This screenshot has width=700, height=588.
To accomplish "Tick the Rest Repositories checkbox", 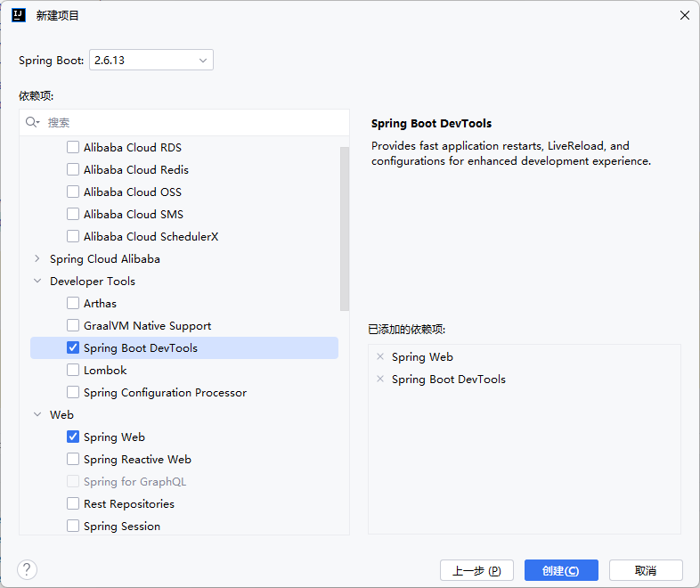I will pos(73,503).
